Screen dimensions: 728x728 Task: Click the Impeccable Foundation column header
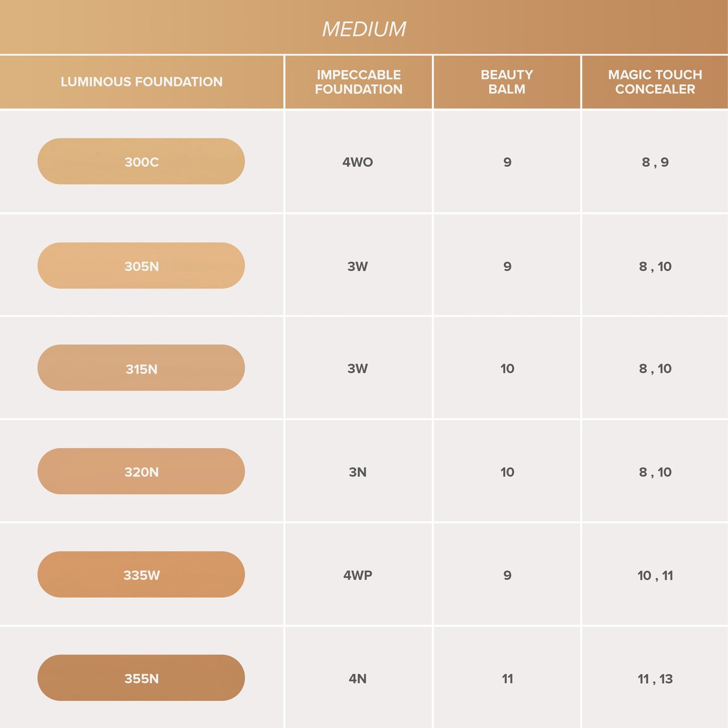[359, 82]
